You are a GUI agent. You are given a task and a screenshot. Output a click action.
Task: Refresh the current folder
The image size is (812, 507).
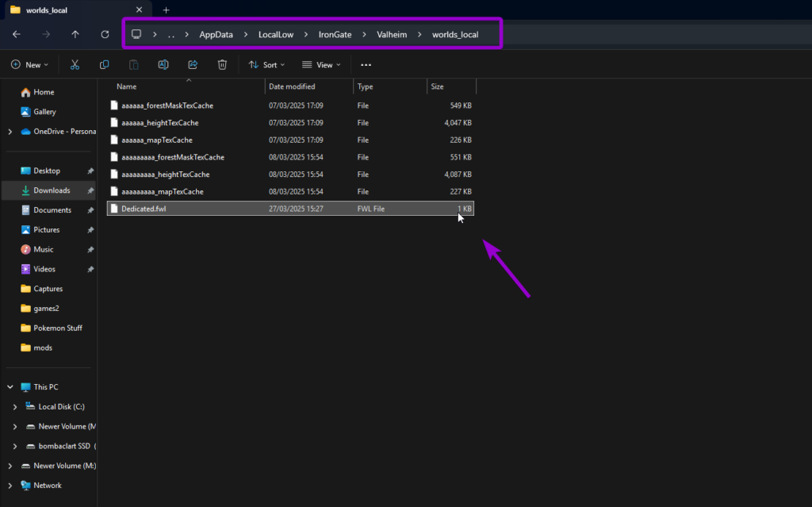point(105,34)
